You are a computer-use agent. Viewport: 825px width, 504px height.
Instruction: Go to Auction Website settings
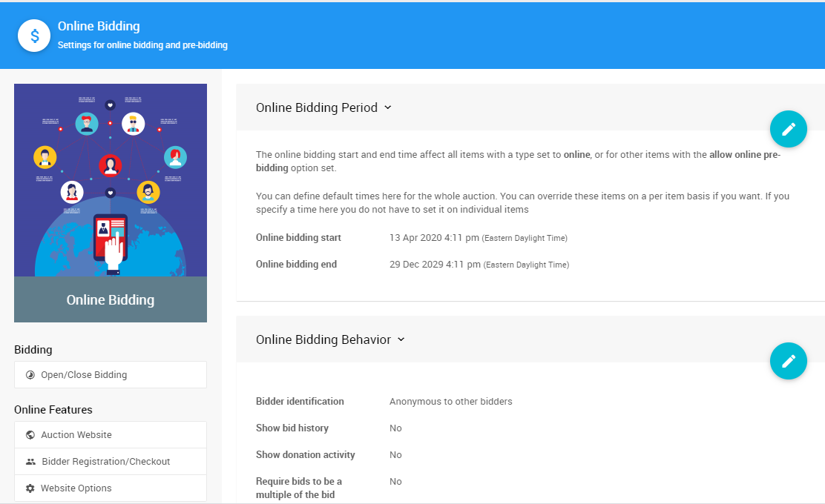click(x=76, y=435)
